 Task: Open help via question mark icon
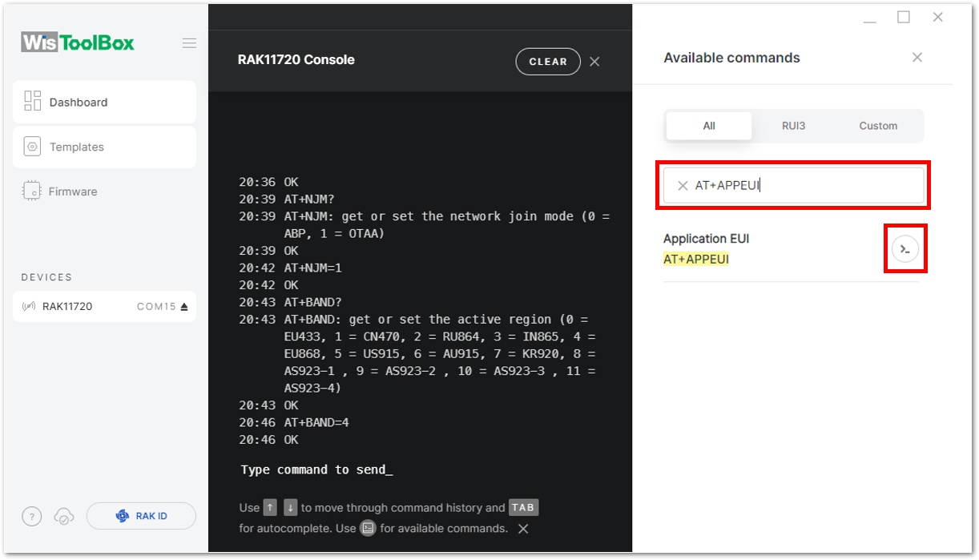point(31,517)
